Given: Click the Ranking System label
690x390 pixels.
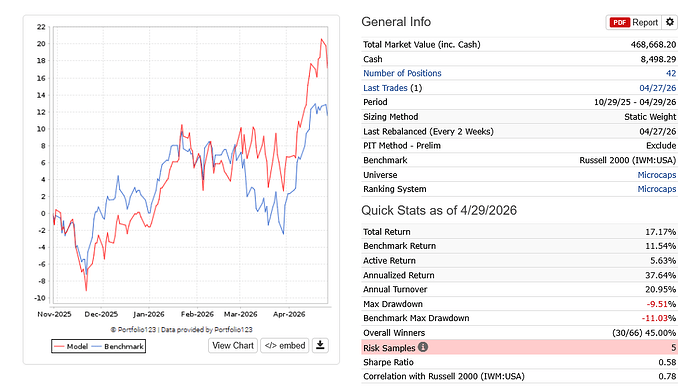Looking at the screenshot, I should [395, 189].
